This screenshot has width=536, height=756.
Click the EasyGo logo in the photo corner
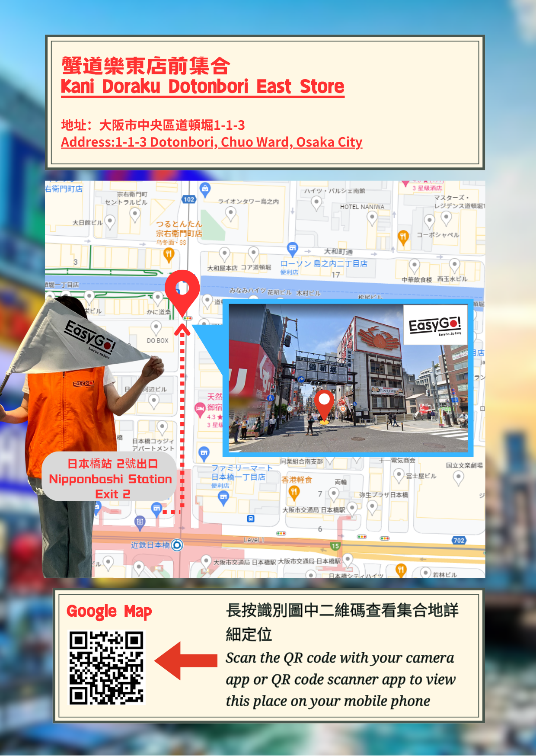[x=435, y=325]
